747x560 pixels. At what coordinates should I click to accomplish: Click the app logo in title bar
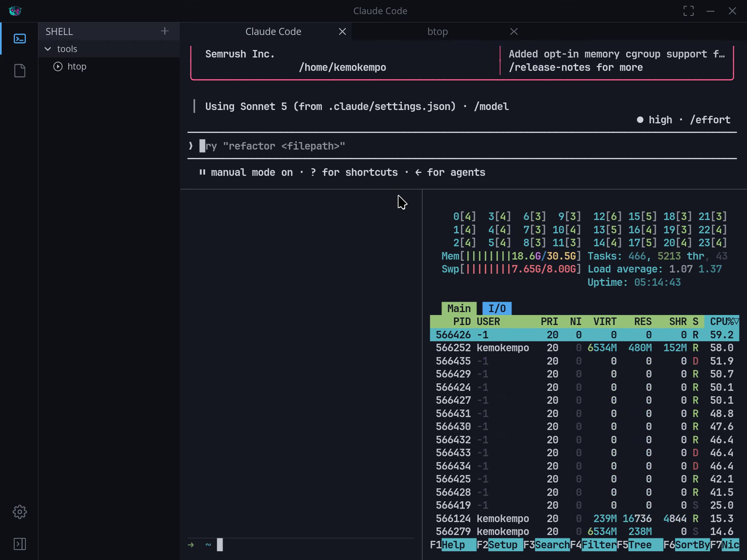tap(15, 11)
